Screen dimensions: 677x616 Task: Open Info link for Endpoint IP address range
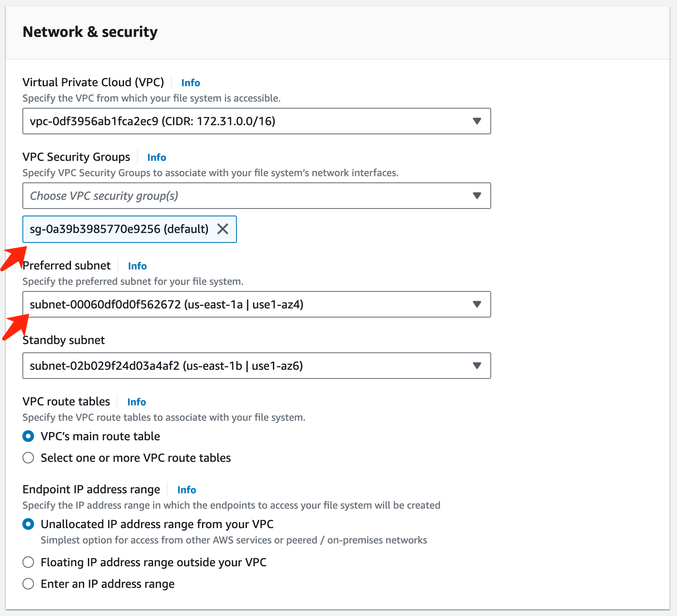click(x=186, y=490)
